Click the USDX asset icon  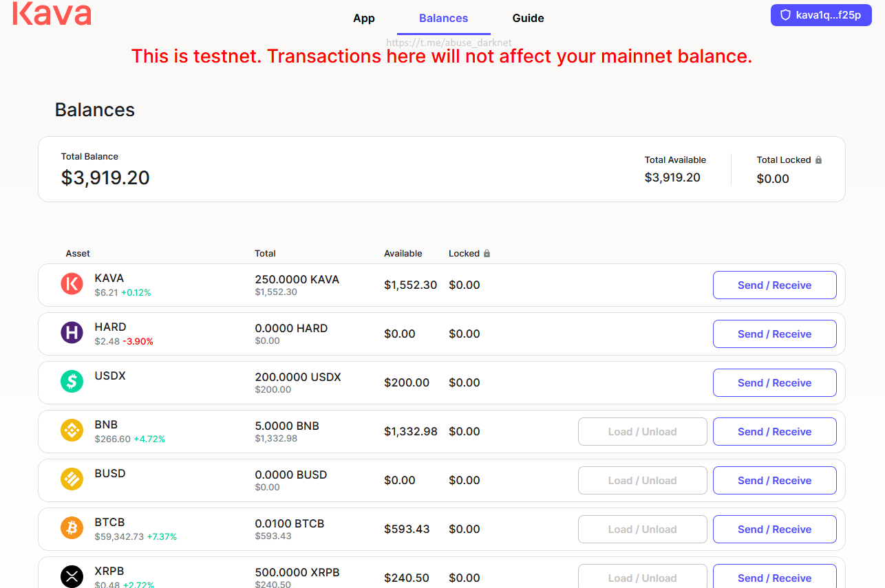click(72, 382)
